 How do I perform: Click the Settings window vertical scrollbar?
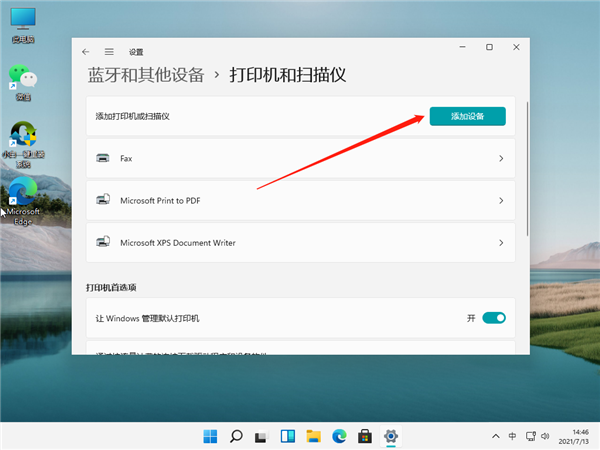(526, 160)
